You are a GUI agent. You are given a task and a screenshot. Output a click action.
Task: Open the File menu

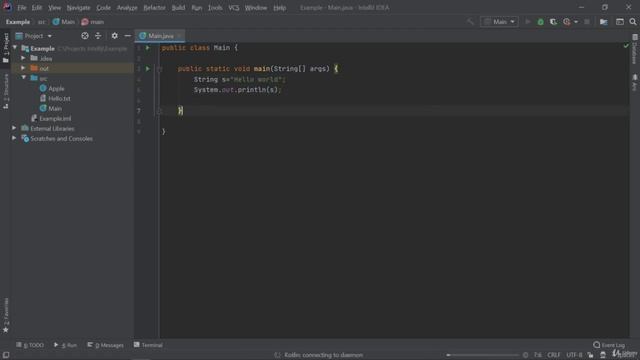click(x=22, y=8)
